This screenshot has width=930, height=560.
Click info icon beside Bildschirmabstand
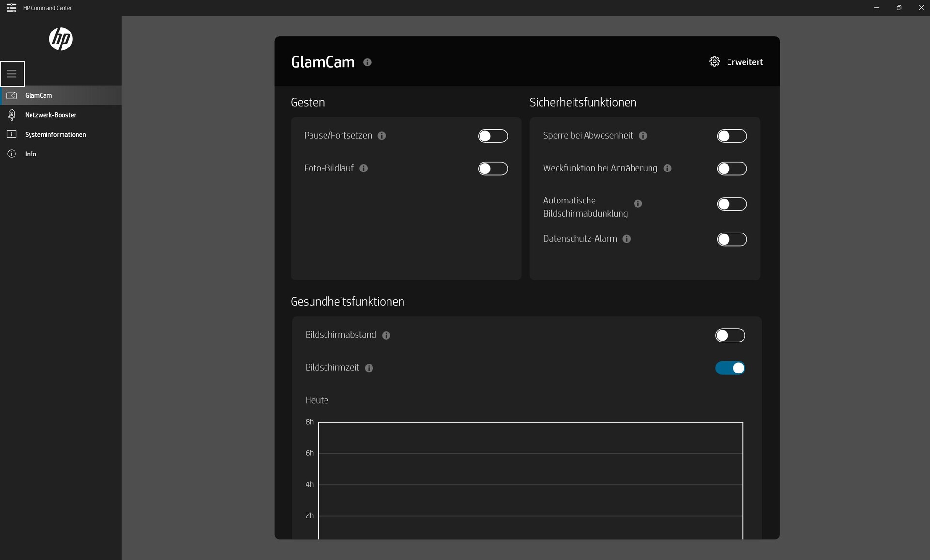pos(386,335)
